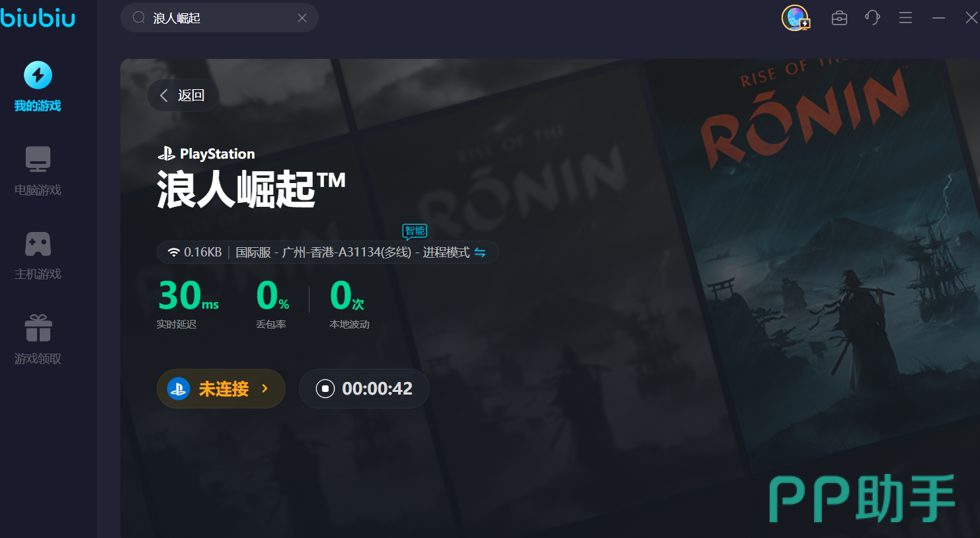Click the biubiu logo
Screen dimensions: 980x538
pos(38,17)
